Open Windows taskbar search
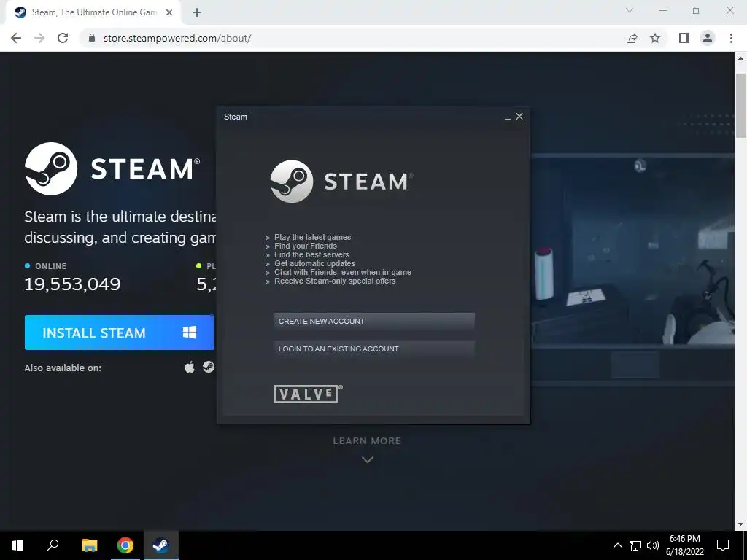This screenshot has width=747, height=560. pos(53,545)
